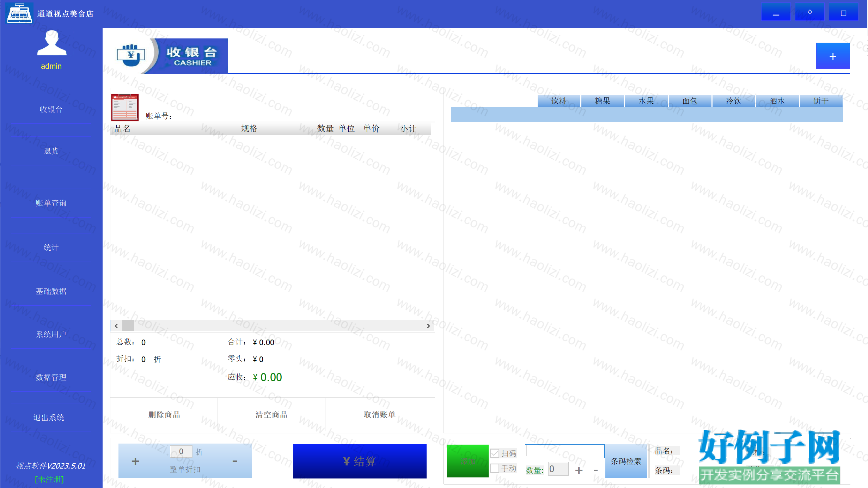Click the diamond restore window button
The width and height of the screenshot is (868, 488).
tap(809, 12)
